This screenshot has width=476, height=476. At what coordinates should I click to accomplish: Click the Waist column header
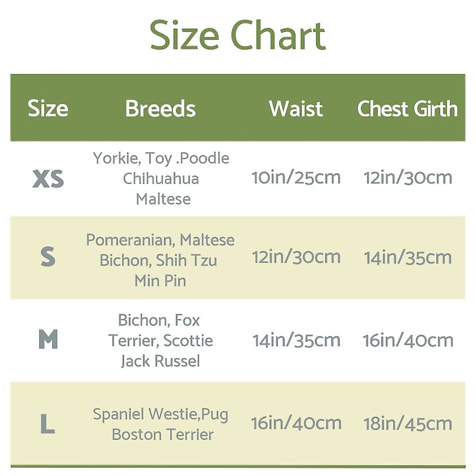click(296, 109)
